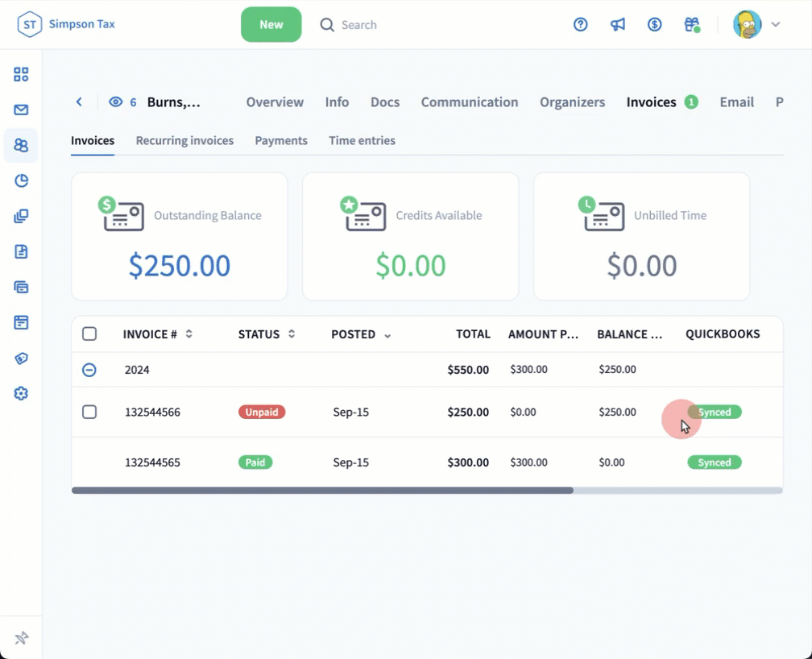Screen dimensions: 812x659
Task: Open the user avatar dropdown menu
Action: pos(757,24)
